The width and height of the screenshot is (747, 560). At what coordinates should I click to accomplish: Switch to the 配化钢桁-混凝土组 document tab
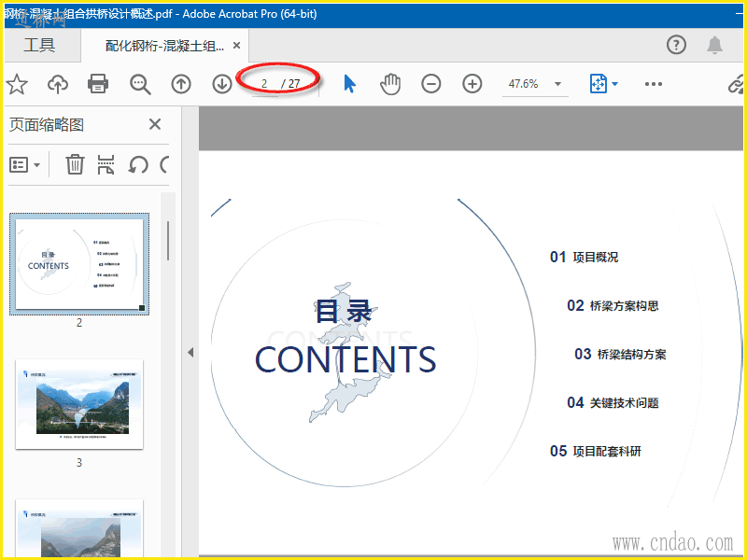pos(164,46)
